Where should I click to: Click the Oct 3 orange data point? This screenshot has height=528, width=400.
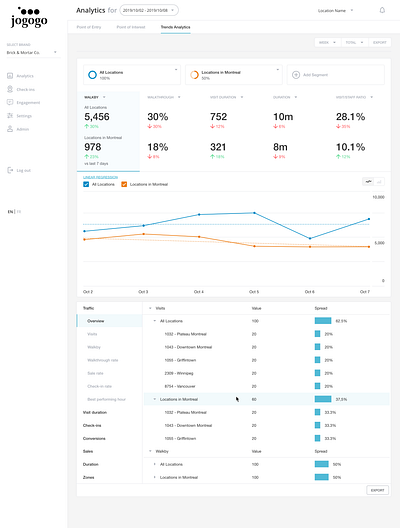point(144,234)
